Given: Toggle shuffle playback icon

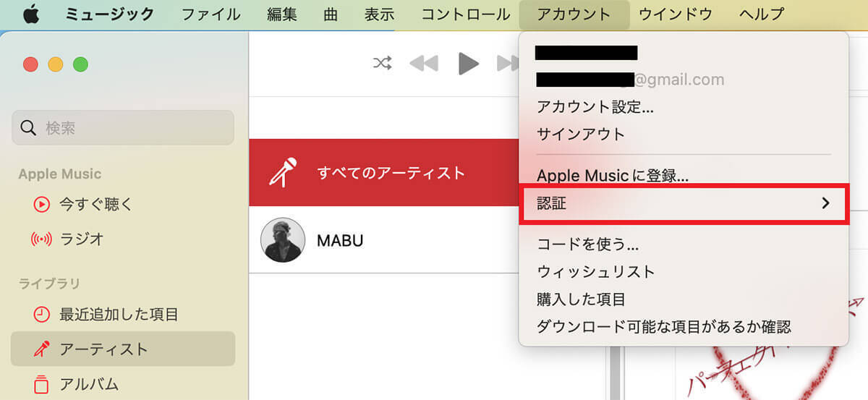Looking at the screenshot, I should coord(382,64).
